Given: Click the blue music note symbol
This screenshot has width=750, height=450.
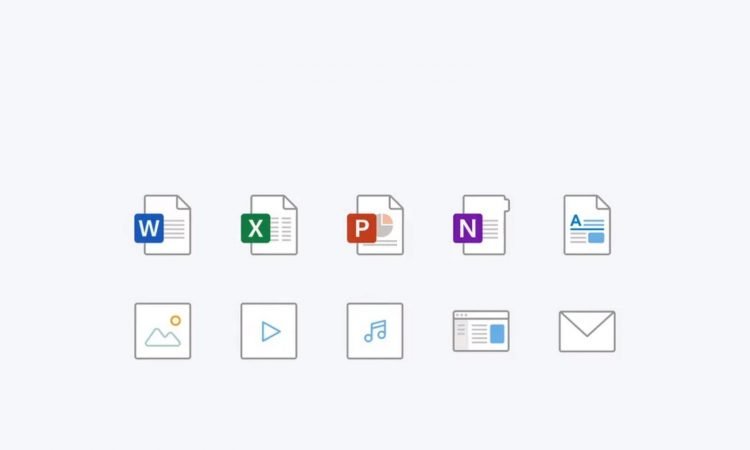Looking at the screenshot, I should (375, 331).
